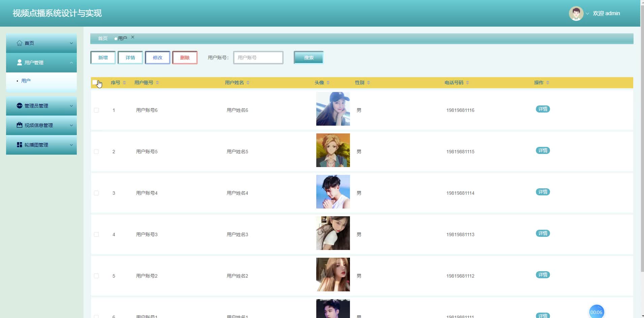This screenshot has height=318, width=644.
Task: Collapse the 用户管理 sidebar chevron
Action: (71, 63)
